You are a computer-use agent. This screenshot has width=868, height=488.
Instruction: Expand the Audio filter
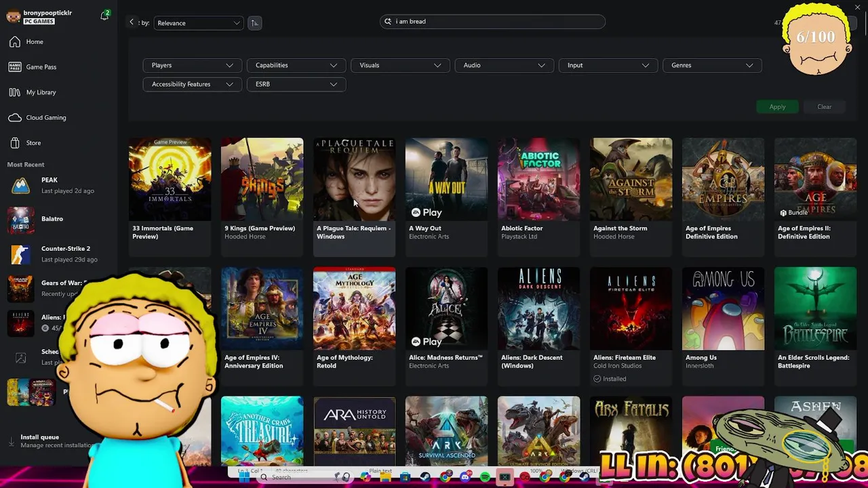click(504, 66)
